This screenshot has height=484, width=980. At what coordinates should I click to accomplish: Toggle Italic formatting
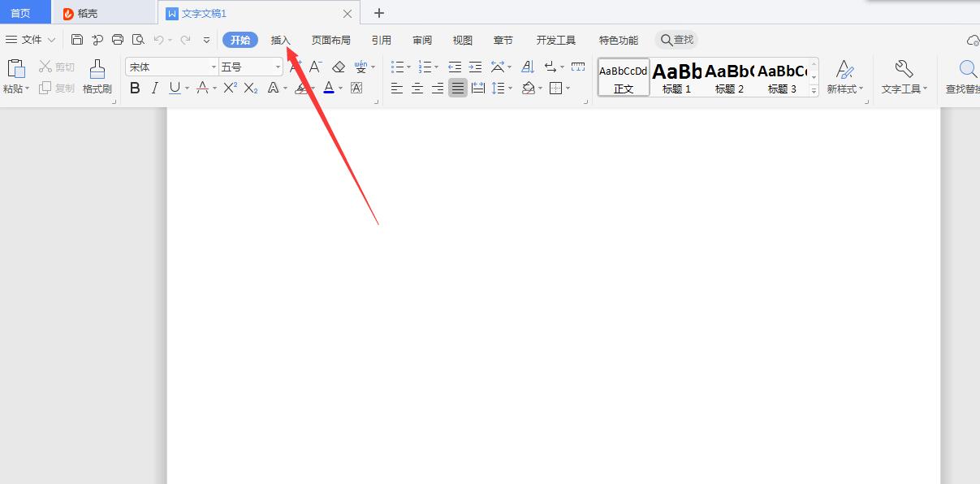153,88
